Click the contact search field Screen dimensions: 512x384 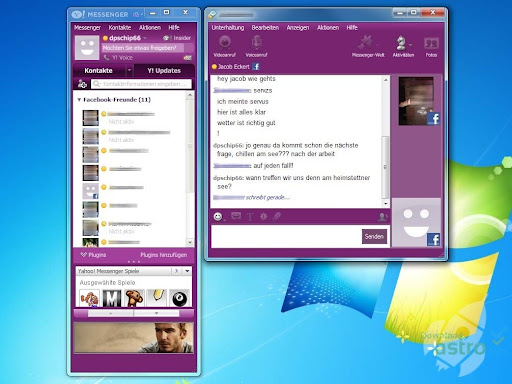tap(141, 84)
